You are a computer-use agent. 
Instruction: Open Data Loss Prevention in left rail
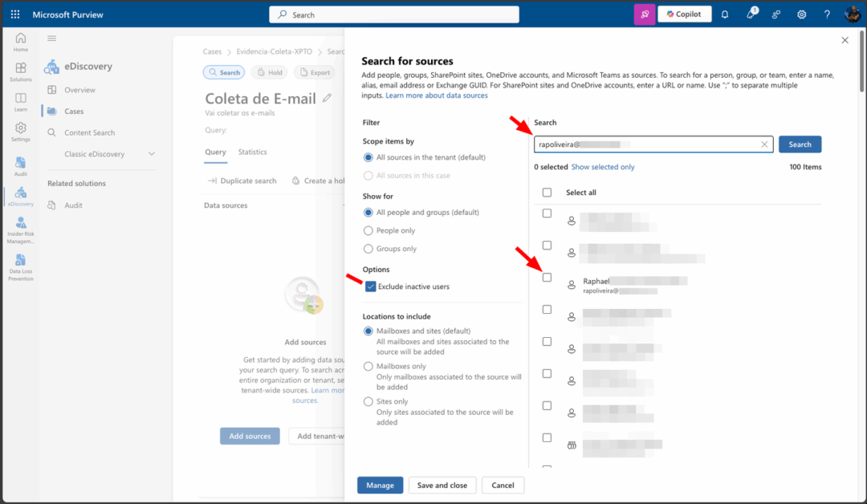pyautogui.click(x=20, y=267)
